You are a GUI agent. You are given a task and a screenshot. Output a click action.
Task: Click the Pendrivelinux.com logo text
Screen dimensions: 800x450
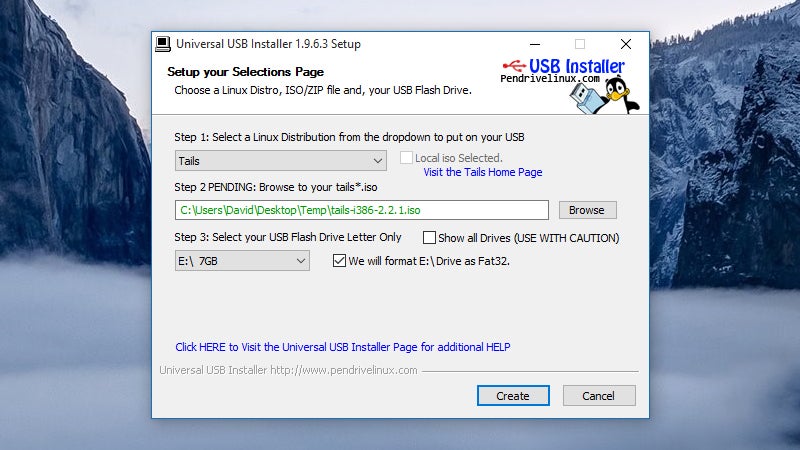[x=550, y=79]
